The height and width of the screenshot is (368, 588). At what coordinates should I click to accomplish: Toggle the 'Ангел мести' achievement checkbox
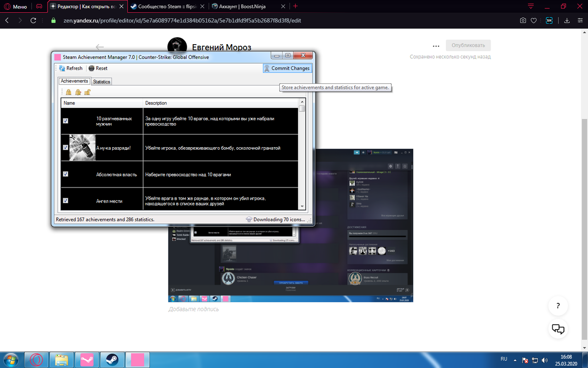pyautogui.click(x=66, y=200)
